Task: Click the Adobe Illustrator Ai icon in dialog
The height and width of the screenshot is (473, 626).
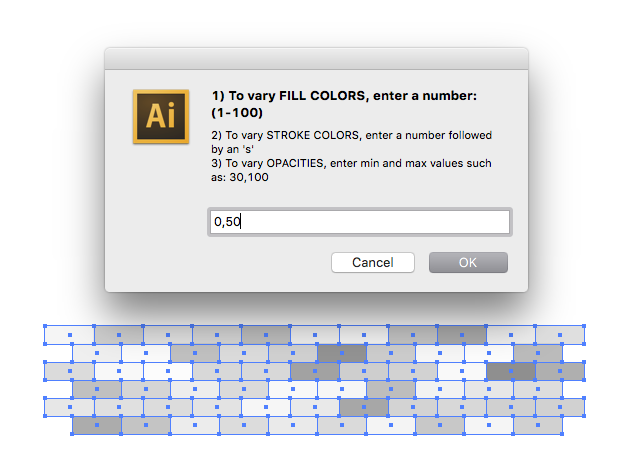Action: tap(161, 117)
